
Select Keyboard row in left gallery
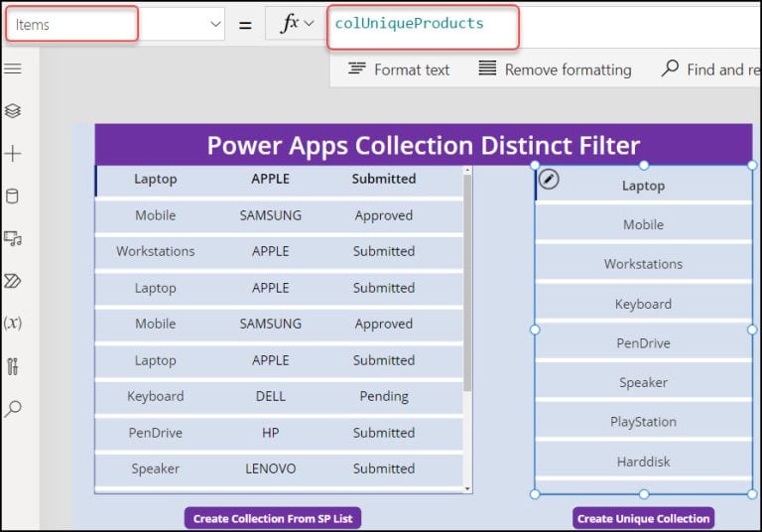[x=279, y=396]
